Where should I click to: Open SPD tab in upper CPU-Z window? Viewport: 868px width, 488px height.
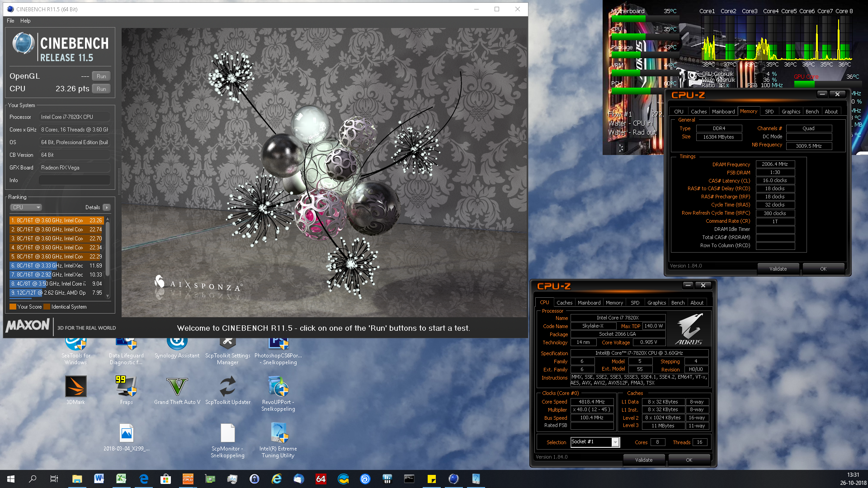(769, 112)
